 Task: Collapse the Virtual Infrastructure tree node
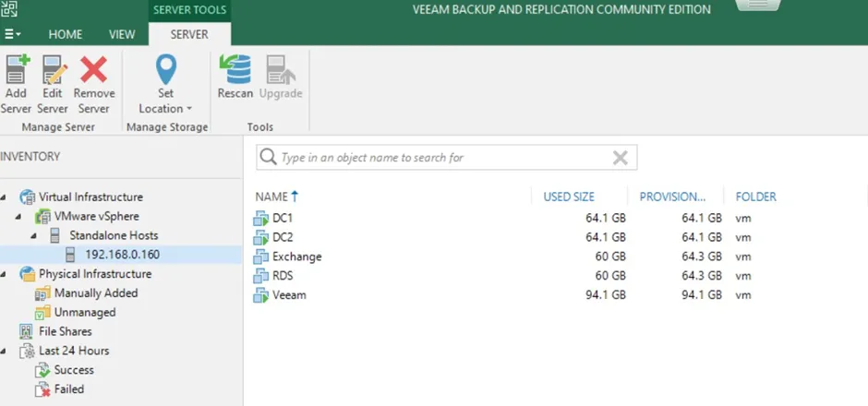[5, 197]
